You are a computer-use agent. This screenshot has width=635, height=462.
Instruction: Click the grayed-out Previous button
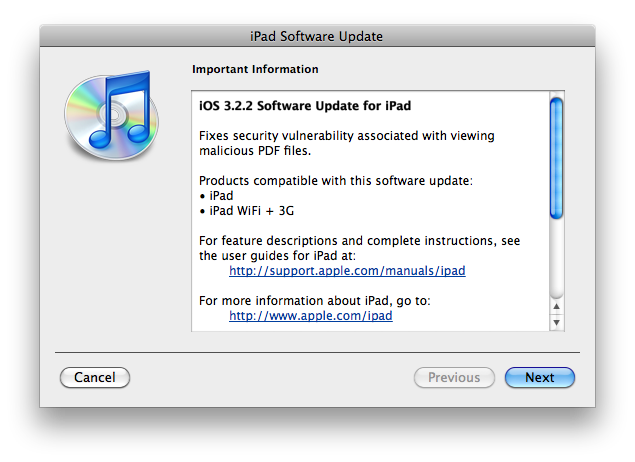click(454, 377)
